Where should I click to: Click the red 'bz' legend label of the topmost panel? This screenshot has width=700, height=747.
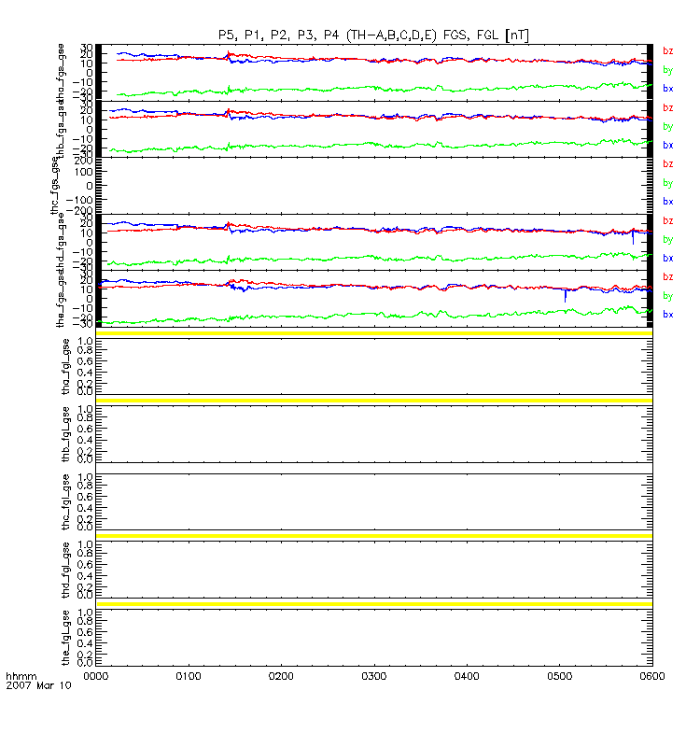(x=668, y=51)
